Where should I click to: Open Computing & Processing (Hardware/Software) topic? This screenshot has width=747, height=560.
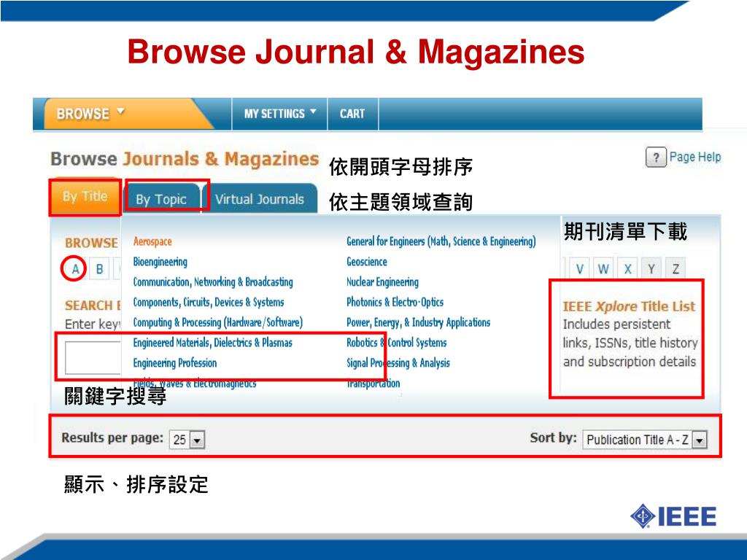pos(217,322)
